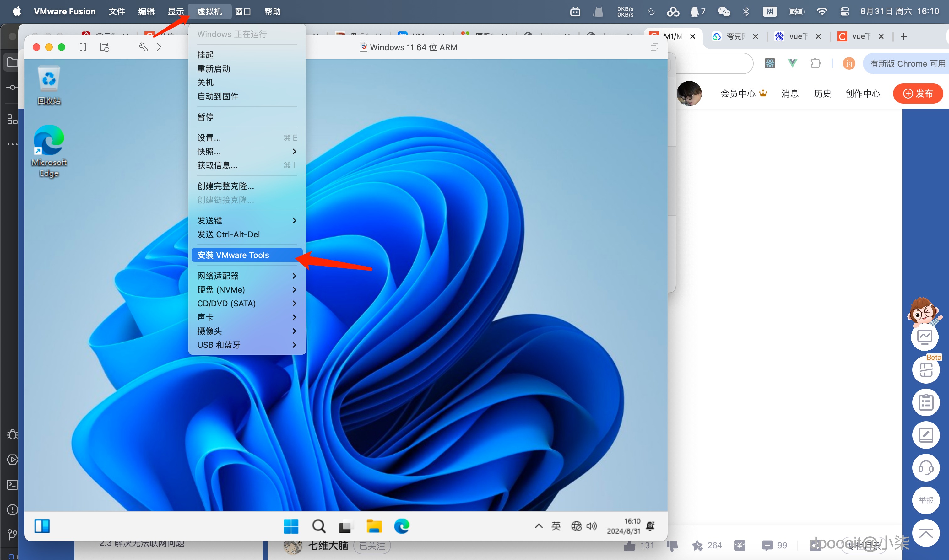Select 安装 VMware Tools from the menu
Viewport: 949px width, 560px height.
[233, 255]
